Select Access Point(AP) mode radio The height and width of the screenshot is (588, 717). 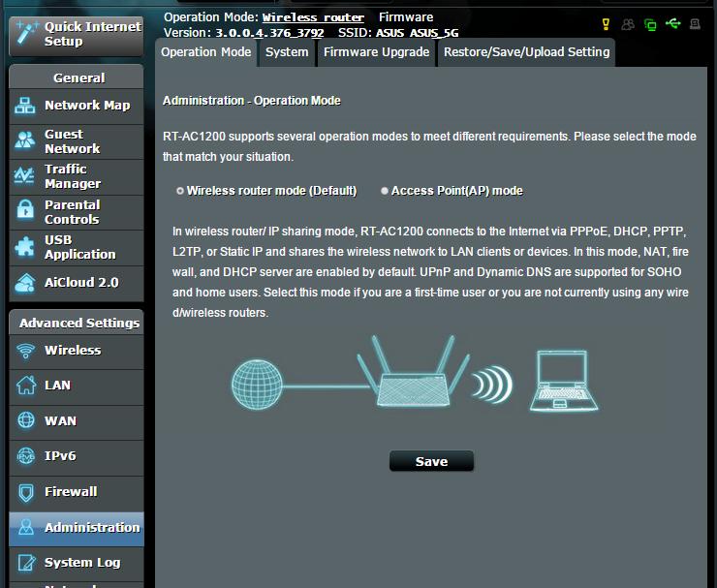click(384, 191)
